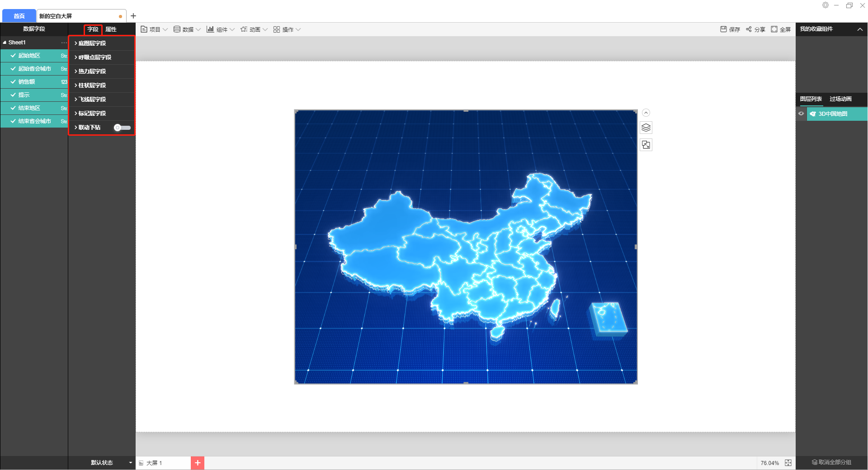Click the image replace icon beside map
868x470 pixels.
[x=646, y=145]
